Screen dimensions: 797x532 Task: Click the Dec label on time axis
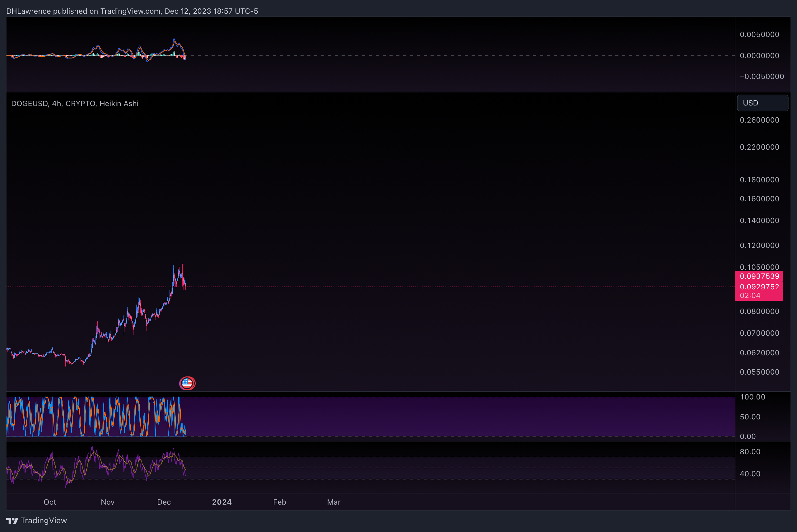pos(164,502)
